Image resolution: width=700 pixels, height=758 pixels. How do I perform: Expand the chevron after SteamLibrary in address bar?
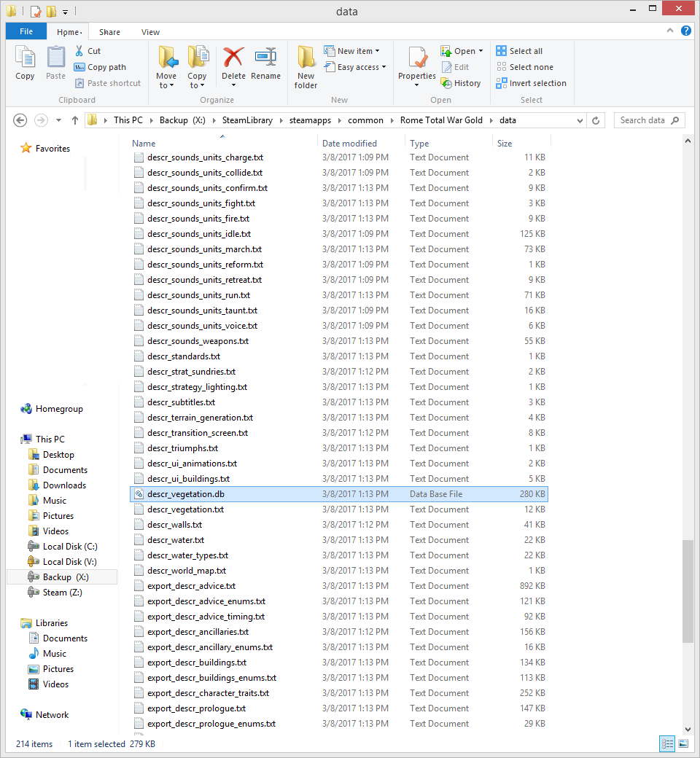tap(281, 120)
